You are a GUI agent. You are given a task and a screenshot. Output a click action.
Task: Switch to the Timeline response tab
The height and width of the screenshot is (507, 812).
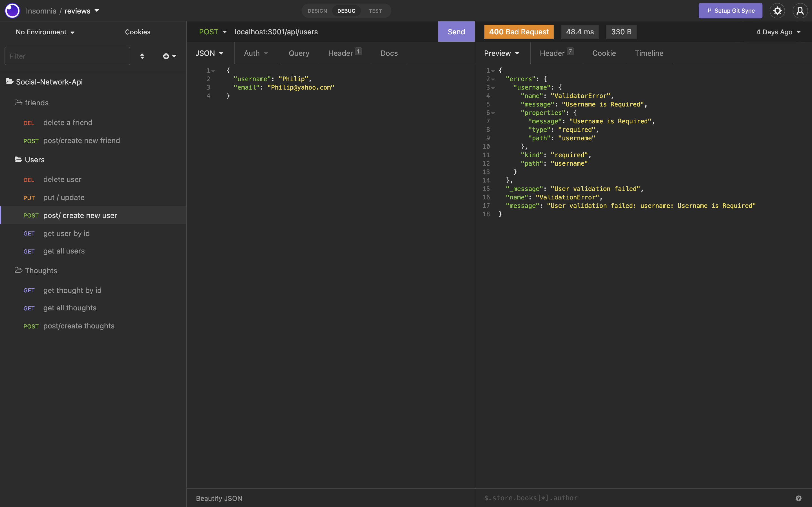[x=648, y=53]
